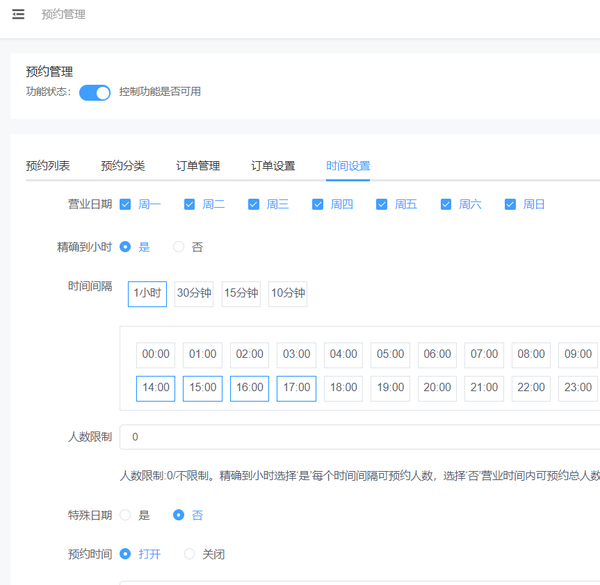Select 否 for 精确到小时

[179, 247]
